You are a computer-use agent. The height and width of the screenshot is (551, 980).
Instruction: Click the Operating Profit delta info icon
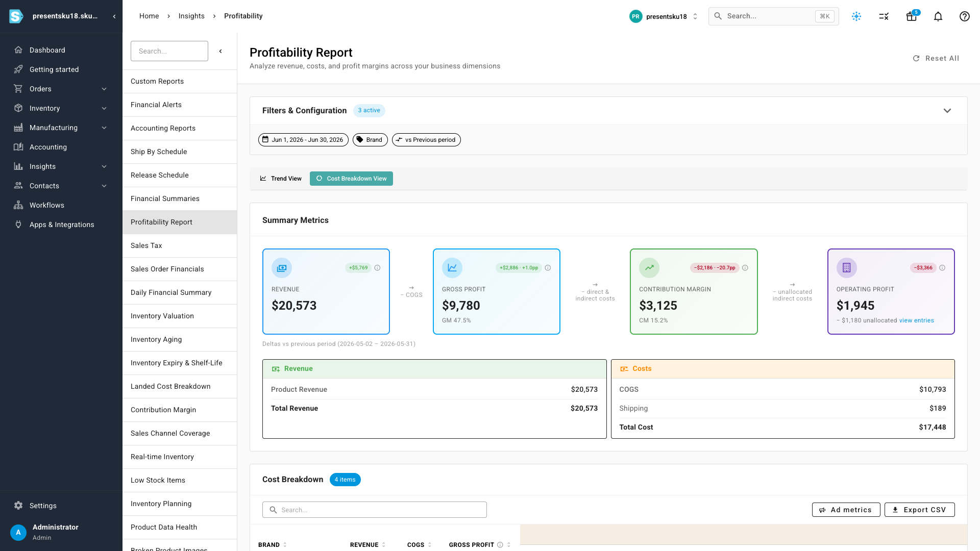[942, 268]
